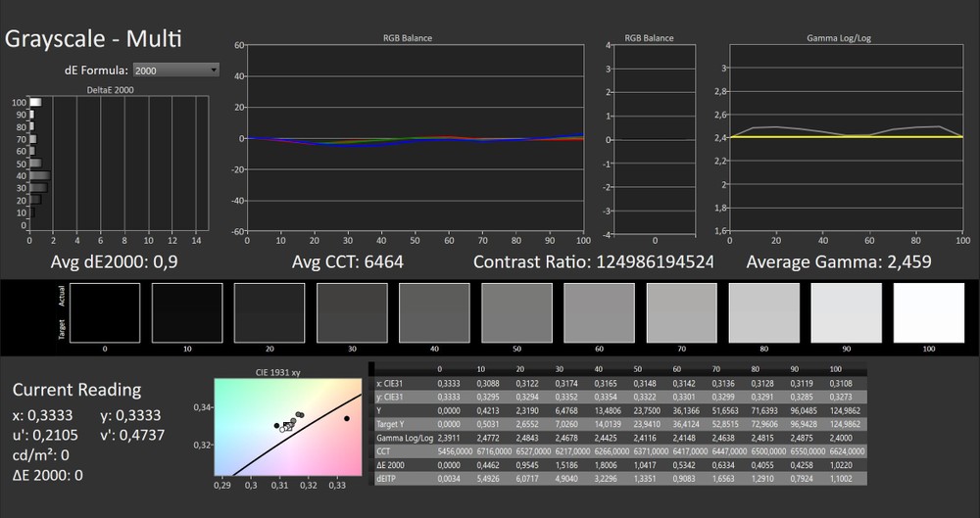Click the x: CIE31 cell 0,3088
The height and width of the screenshot is (518, 980).
pyautogui.click(x=489, y=383)
